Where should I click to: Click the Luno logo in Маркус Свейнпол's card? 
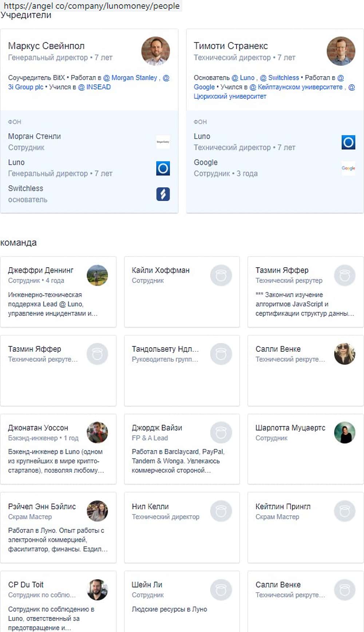(x=163, y=168)
